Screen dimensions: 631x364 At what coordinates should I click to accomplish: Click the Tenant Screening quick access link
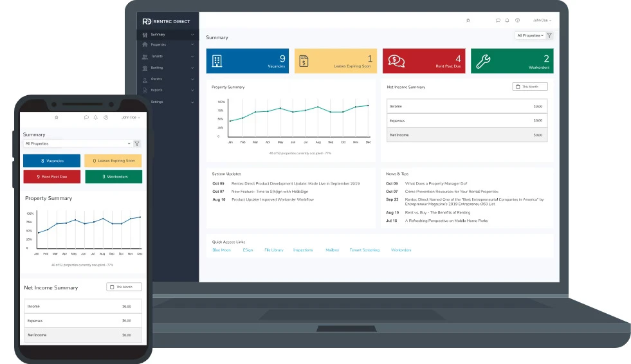point(364,250)
